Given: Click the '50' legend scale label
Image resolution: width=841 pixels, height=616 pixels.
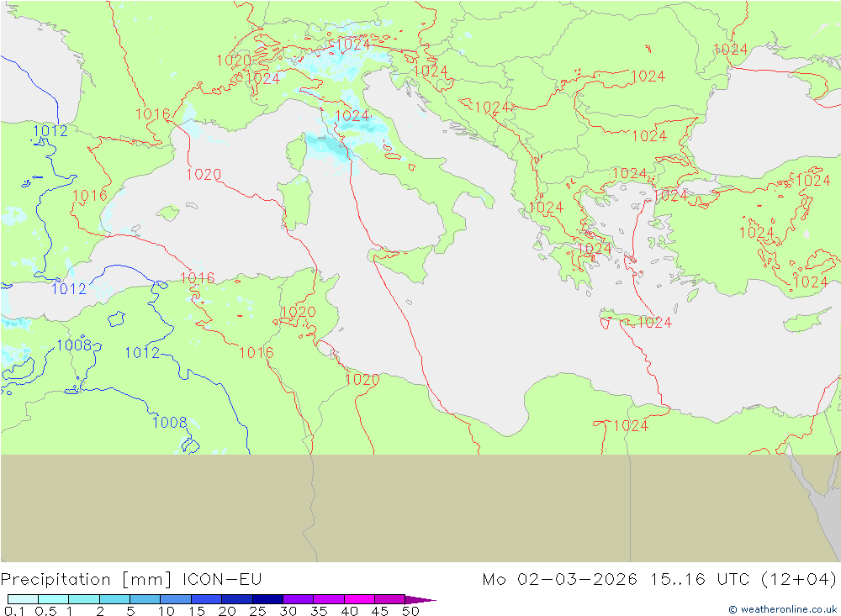Looking at the screenshot, I should click(x=410, y=611).
